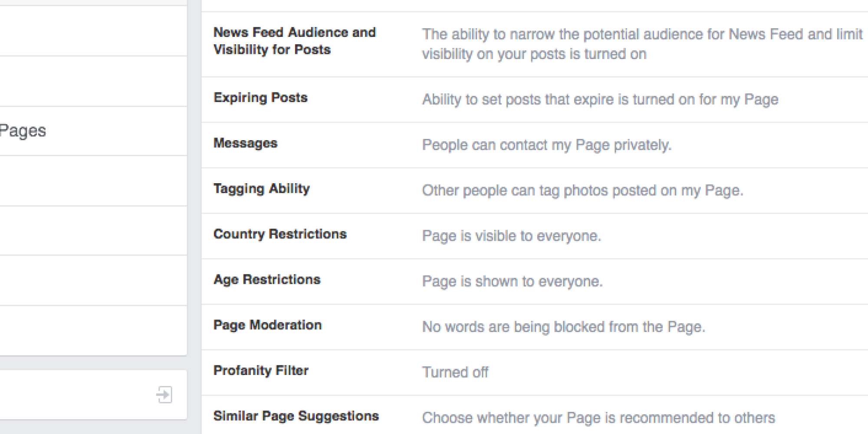Click 'Page is shown to everyone' description
Screen dimensions: 868x434
pyautogui.click(x=513, y=281)
